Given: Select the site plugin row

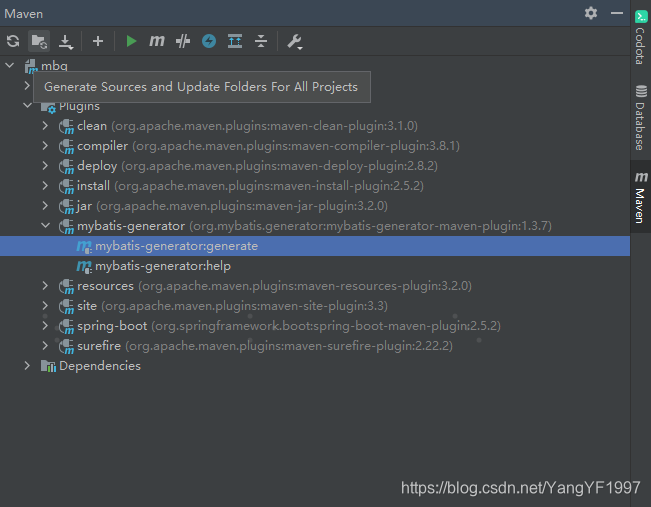Looking at the screenshot, I should (315, 306).
